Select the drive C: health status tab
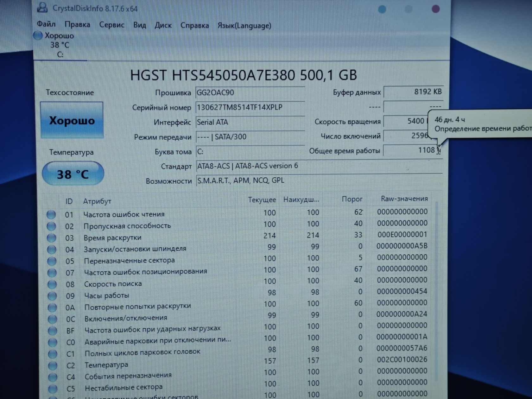The width and height of the screenshot is (532, 399). pos(60,45)
